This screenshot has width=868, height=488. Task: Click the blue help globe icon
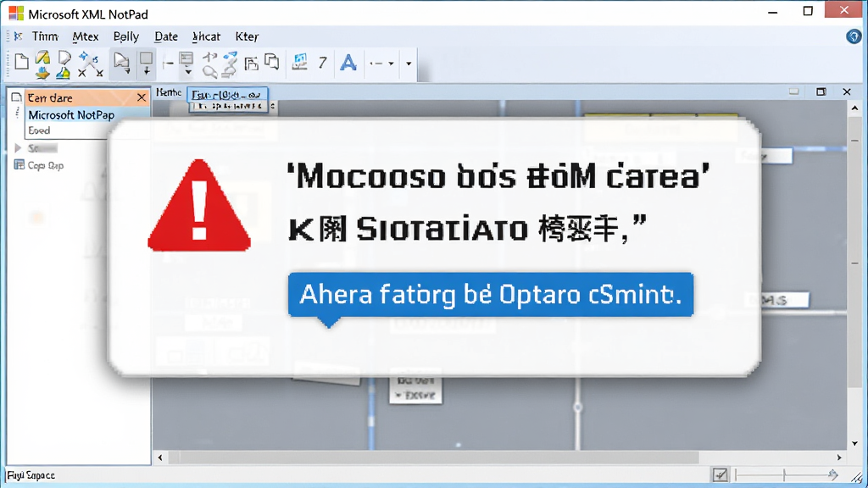click(854, 36)
